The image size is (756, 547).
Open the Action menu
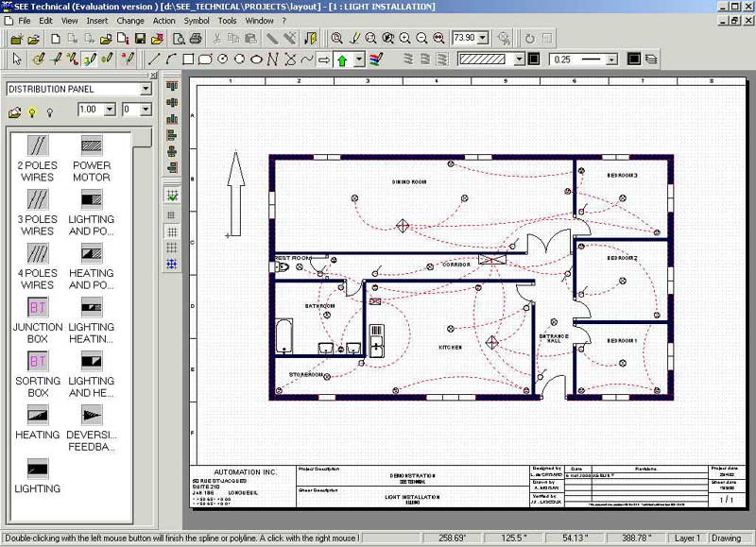pos(163,21)
